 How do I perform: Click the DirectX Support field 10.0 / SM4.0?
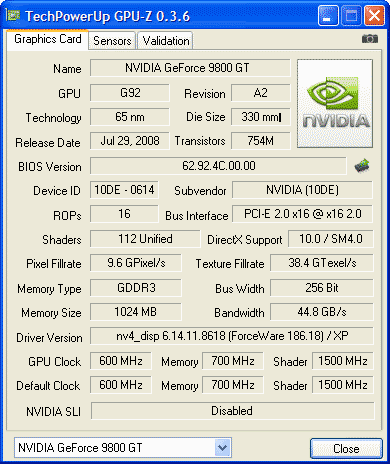pyautogui.click(x=331, y=239)
